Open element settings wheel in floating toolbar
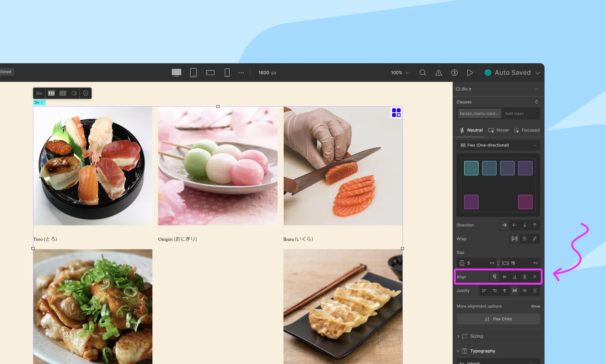Viewport: 606px width, 364px height. point(85,93)
